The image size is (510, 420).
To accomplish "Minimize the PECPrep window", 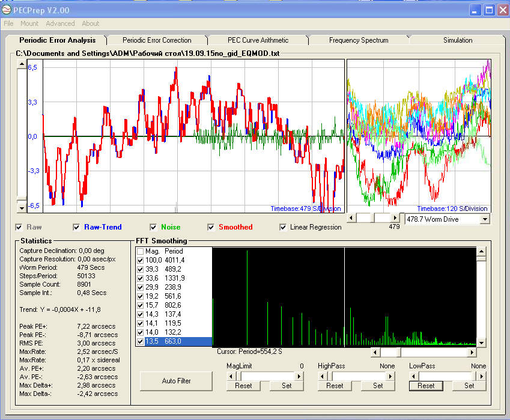I will point(475,10).
